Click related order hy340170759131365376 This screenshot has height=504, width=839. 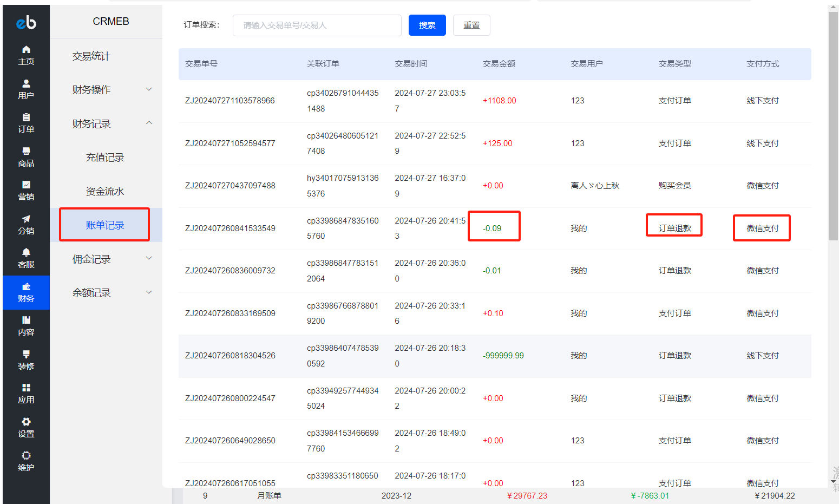pos(343,186)
